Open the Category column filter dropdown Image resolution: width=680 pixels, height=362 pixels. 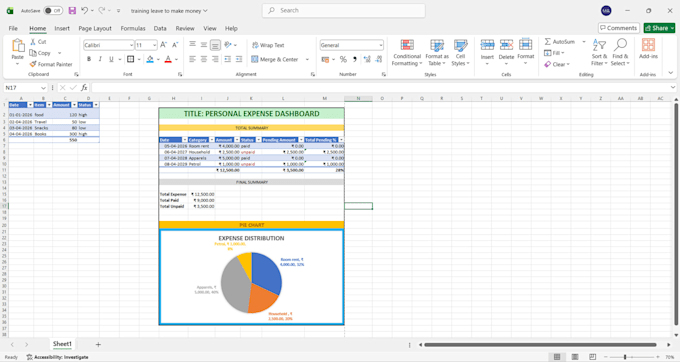(212, 140)
